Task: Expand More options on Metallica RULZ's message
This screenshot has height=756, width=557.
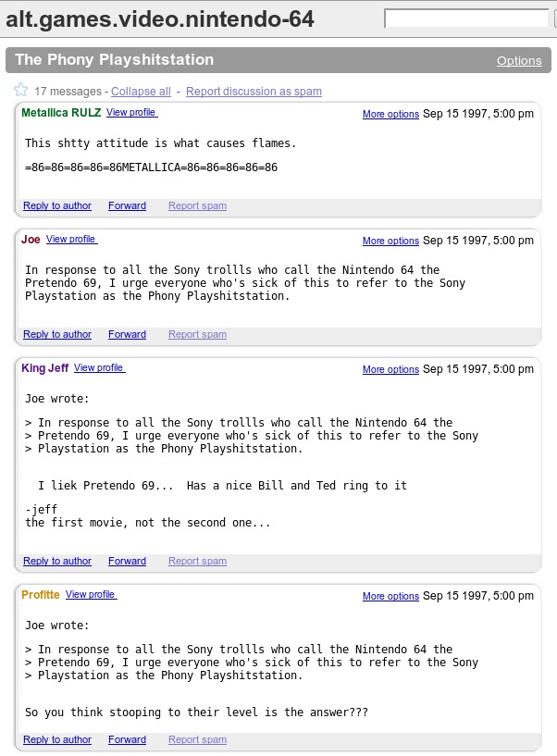Action: click(390, 114)
